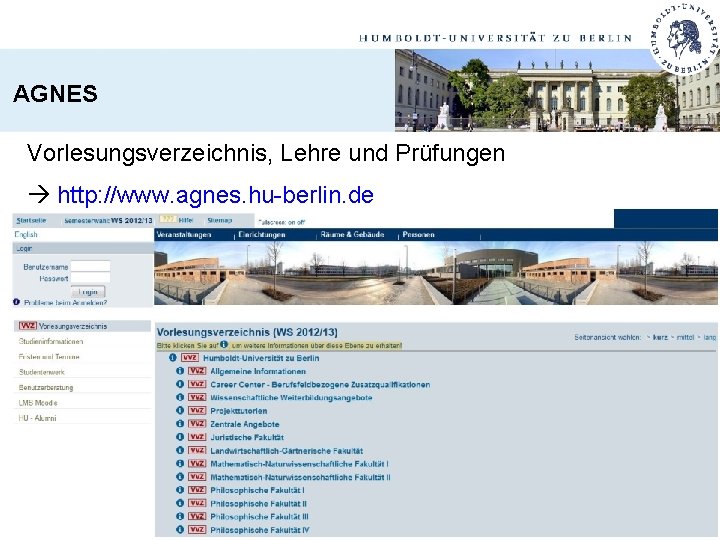Screen dimensions: 720x540
Task: Expand Career Center Berufsfeldbezogene Zusatzqualifikationen entry
Action: pos(320,384)
